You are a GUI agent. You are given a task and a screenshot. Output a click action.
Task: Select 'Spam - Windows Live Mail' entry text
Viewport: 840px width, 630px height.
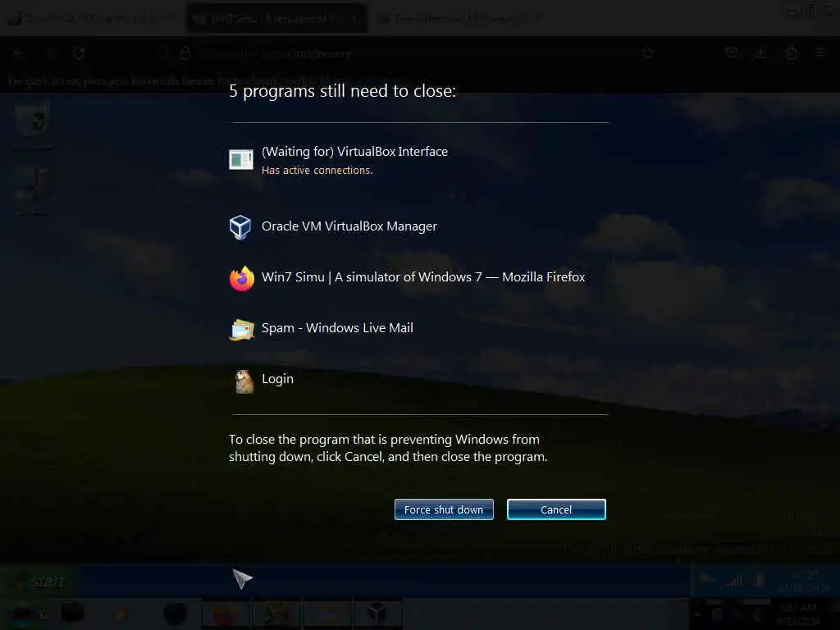point(337,328)
